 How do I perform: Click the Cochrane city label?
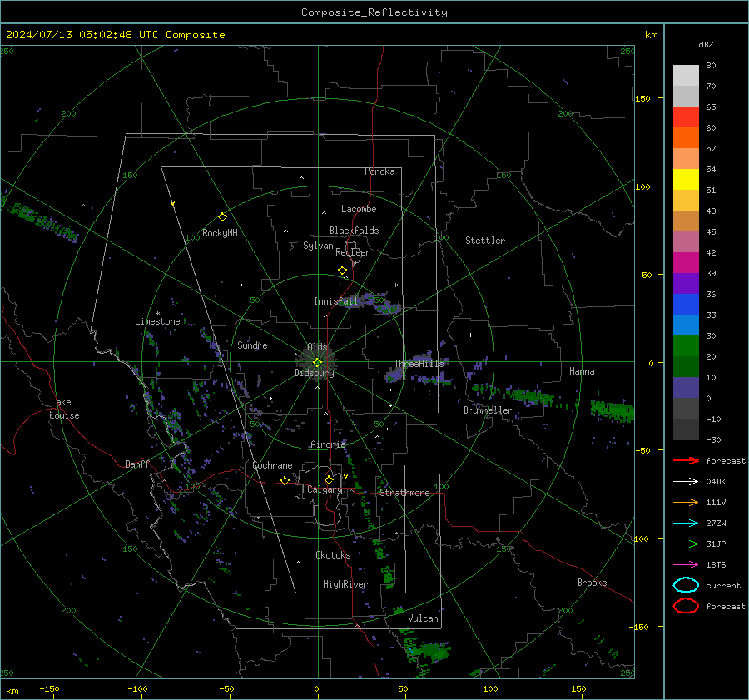point(272,465)
